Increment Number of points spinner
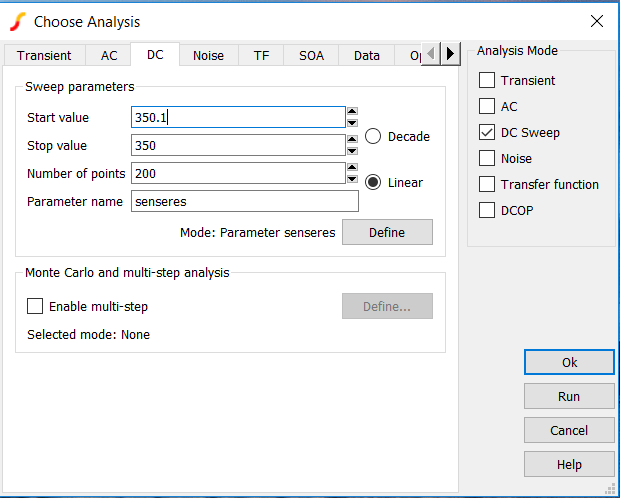Screen dimensions: 620x498 coord(352,168)
